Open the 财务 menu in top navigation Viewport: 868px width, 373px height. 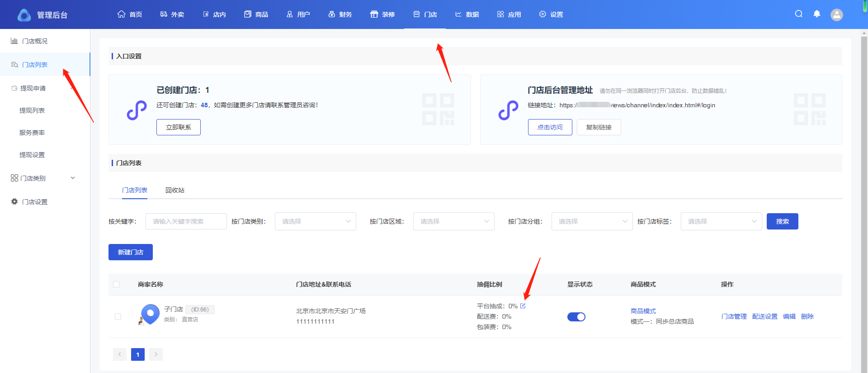(340, 14)
